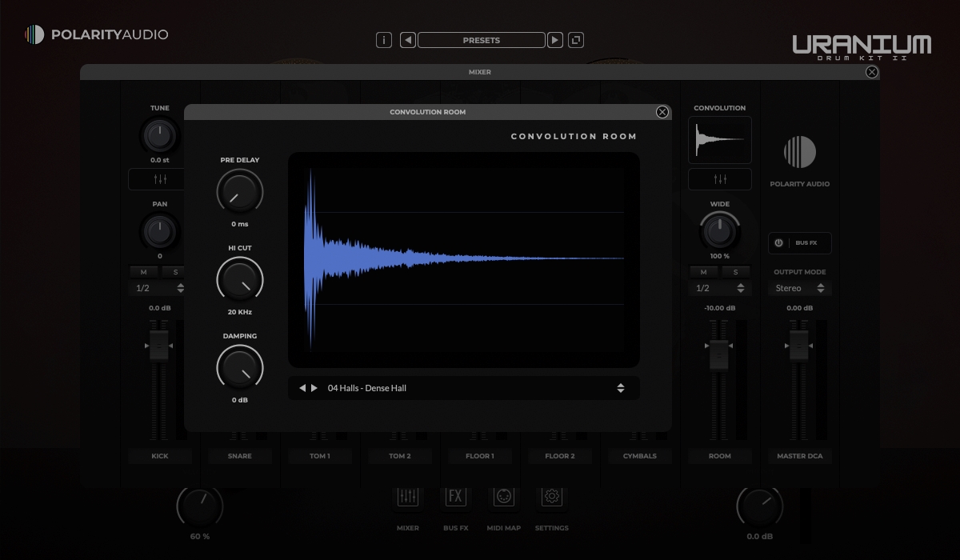Select the CYMBALS channel label
The width and height of the screenshot is (960, 560).
640,456
